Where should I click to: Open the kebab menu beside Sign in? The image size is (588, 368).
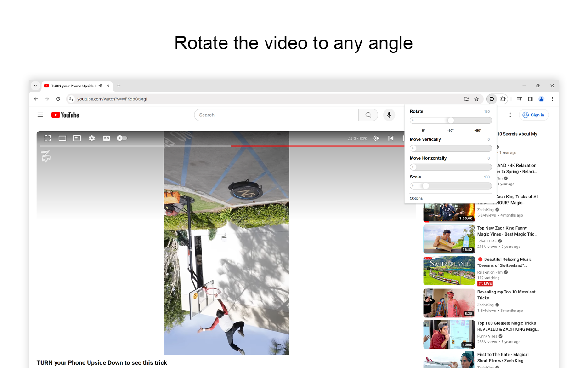point(510,115)
